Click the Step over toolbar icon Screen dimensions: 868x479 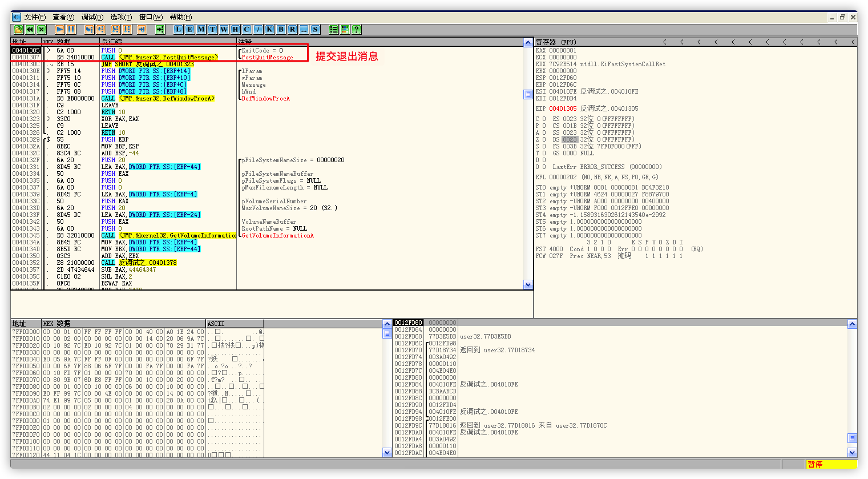100,29
